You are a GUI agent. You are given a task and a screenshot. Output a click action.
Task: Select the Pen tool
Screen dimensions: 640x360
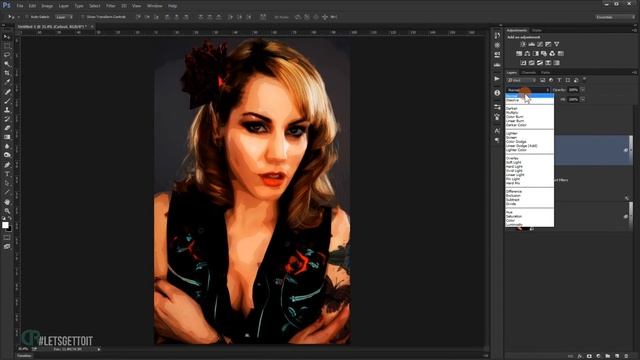point(7,165)
